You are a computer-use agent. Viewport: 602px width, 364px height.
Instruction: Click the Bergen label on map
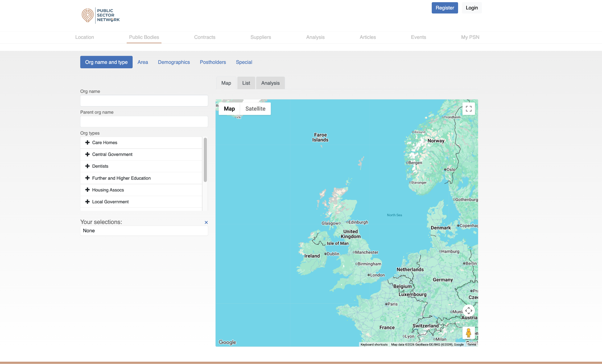415,163
